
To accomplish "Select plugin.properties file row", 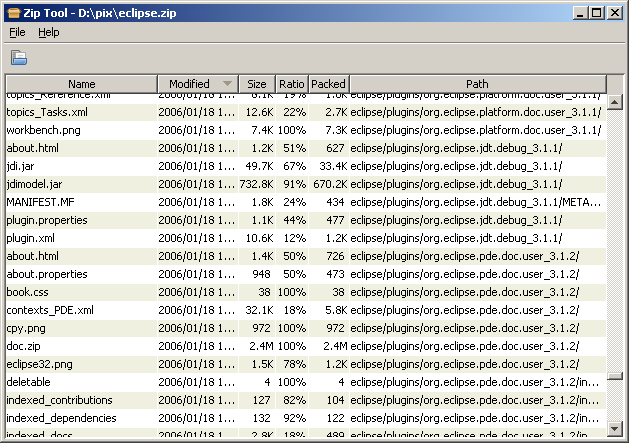I will 306,220.
